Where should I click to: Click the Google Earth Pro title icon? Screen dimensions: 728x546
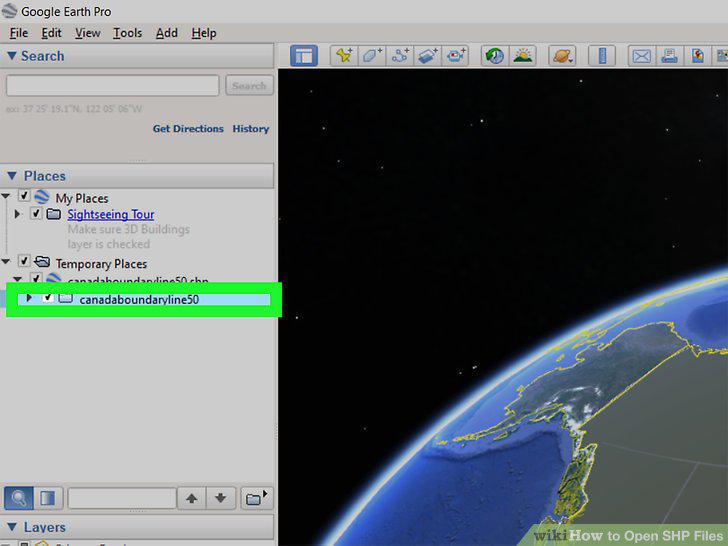tap(9, 11)
